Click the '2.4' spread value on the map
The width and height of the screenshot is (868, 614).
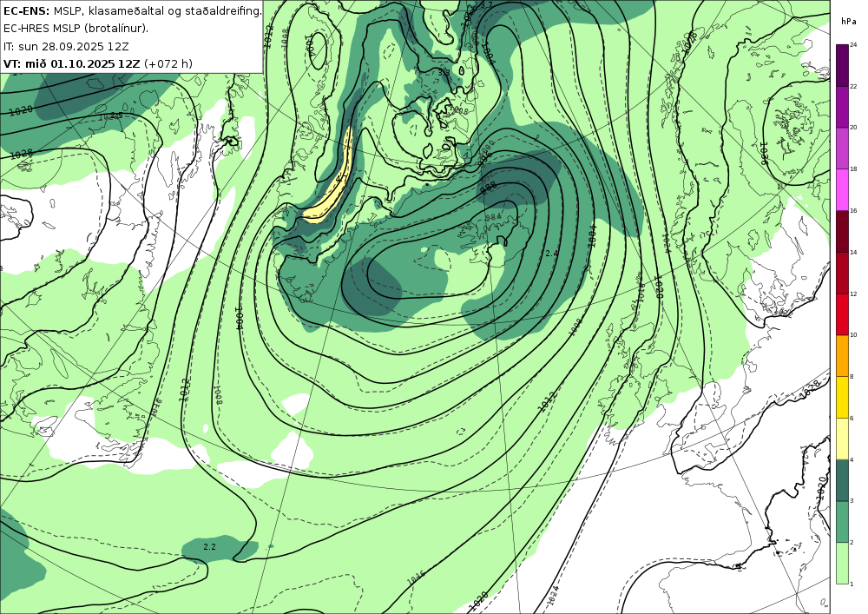pyautogui.click(x=551, y=253)
